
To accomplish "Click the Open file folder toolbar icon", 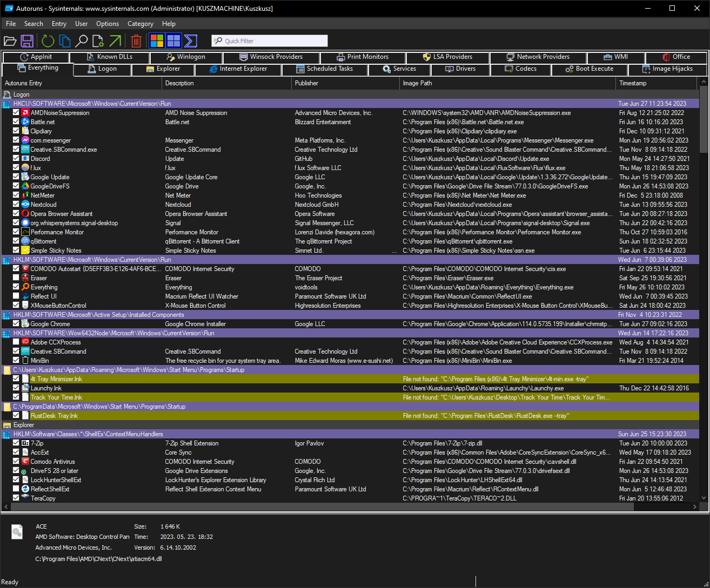I will click(10, 41).
